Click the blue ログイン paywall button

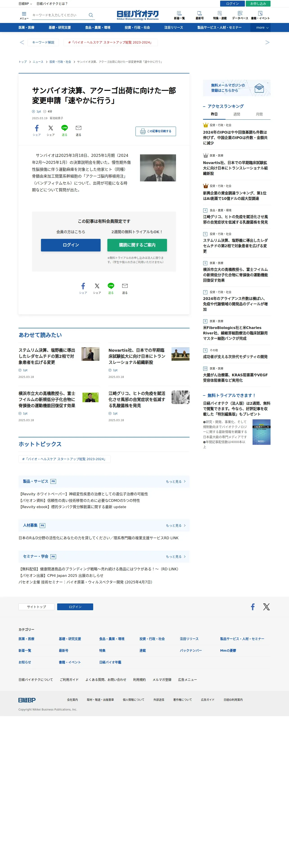click(x=71, y=245)
